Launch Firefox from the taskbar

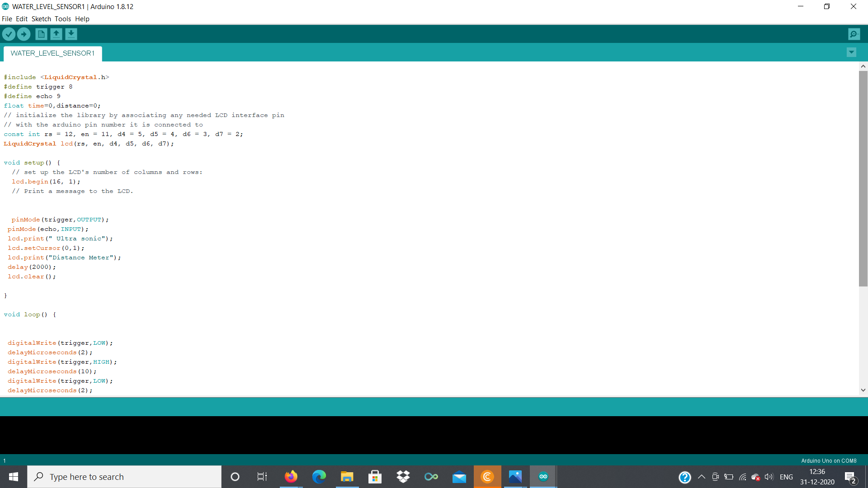pos(291,477)
